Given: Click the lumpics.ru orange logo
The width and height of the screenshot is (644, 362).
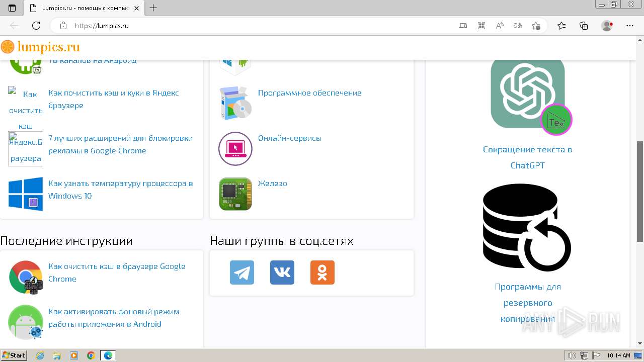Looking at the screenshot, I should coord(41,47).
